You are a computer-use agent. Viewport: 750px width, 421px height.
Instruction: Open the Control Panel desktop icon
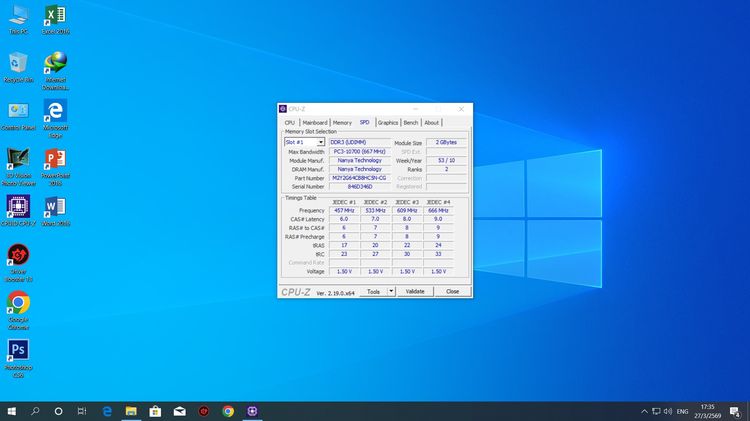point(18,116)
